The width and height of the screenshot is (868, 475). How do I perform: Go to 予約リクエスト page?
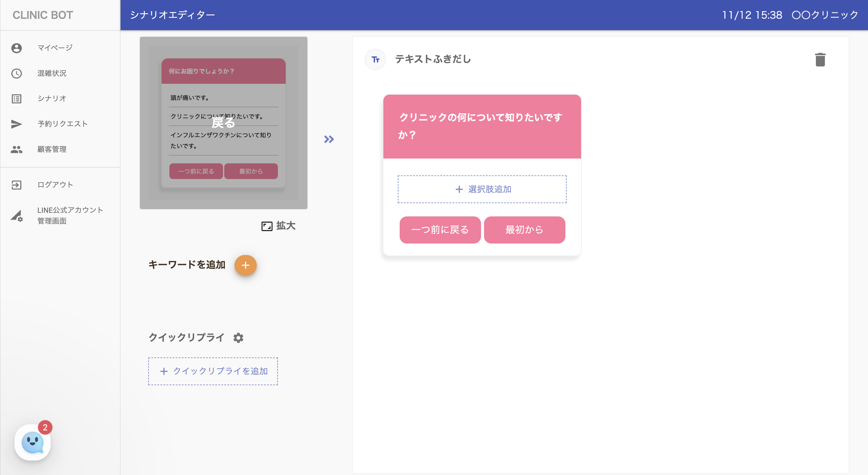pyautogui.click(x=62, y=124)
